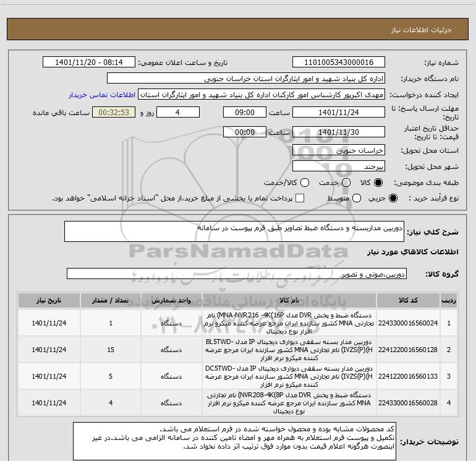Click the buyer notes text area

(234, 441)
